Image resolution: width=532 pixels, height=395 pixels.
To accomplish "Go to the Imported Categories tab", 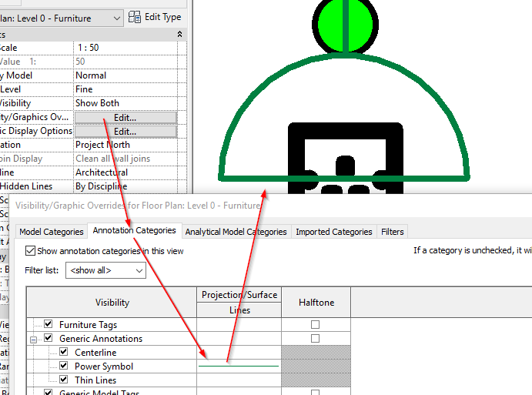I will [334, 232].
